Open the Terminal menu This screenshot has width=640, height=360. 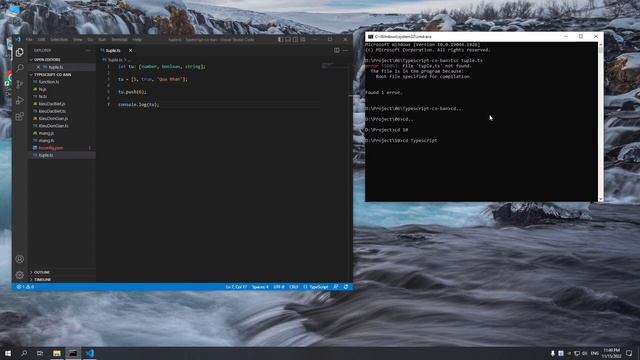click(x=120, y=40)
